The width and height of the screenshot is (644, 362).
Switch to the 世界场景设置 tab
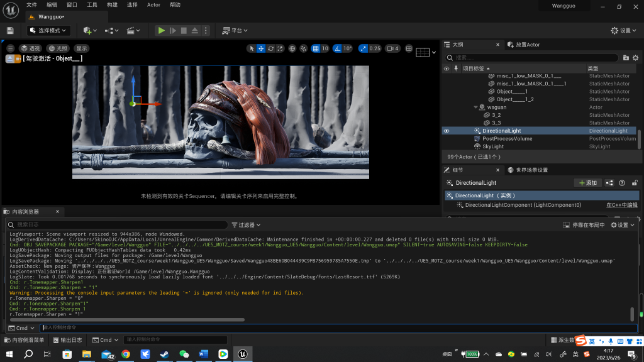(528, 170)
